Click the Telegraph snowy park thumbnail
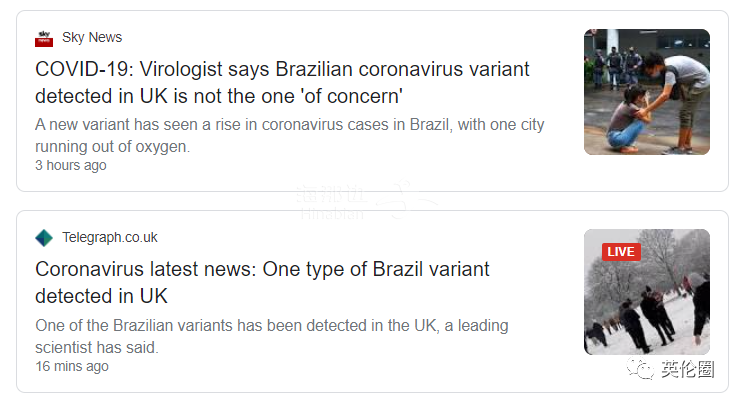Image resolution: width=738 pixels, height=401 pixels. click(x=647, y=292)
